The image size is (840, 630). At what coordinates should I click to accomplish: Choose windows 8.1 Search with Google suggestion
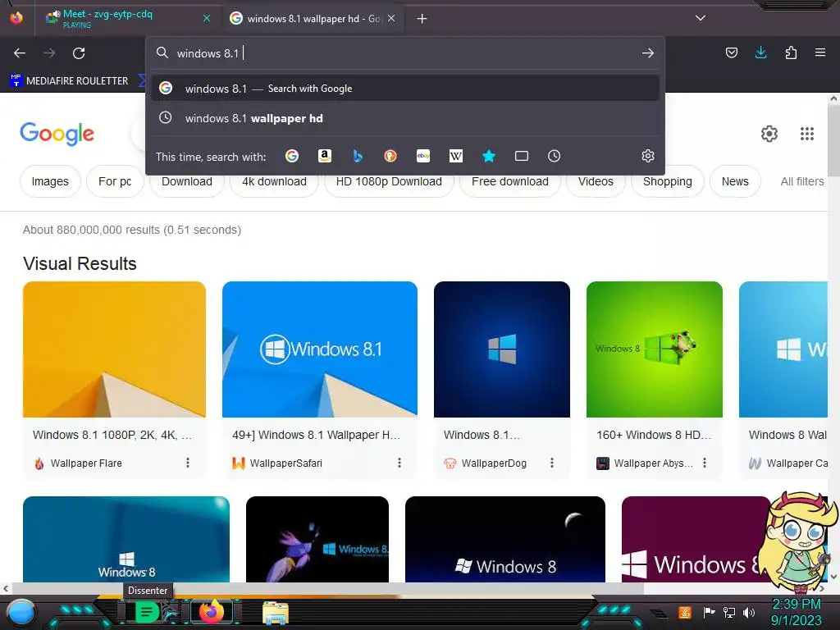click(x=405, y=89)
